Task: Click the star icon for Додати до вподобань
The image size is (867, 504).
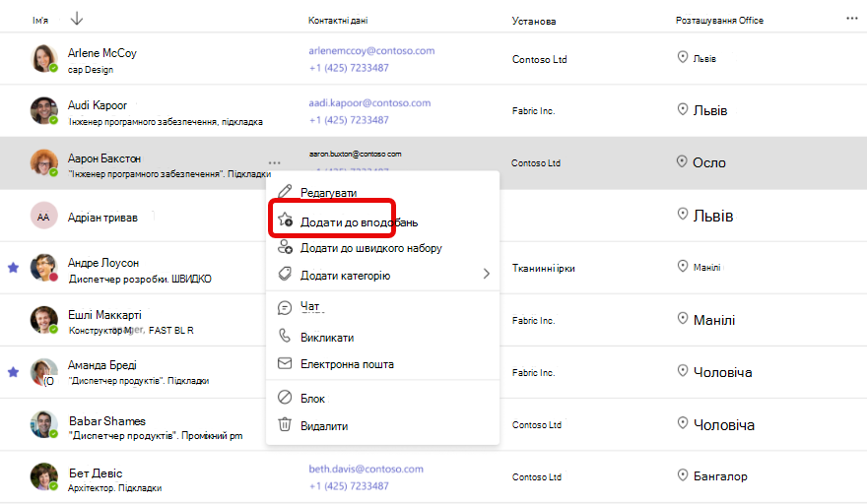Action: [x=285, y=220]
